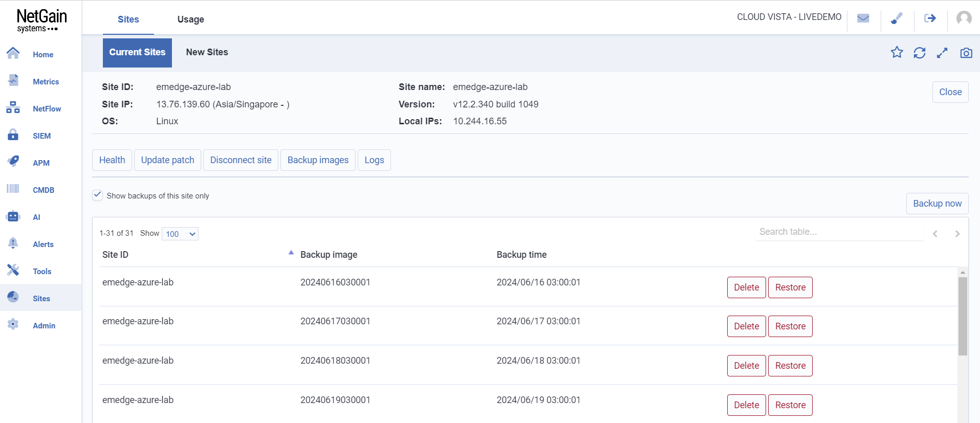Open the AI robot icon

pos(13,216)
